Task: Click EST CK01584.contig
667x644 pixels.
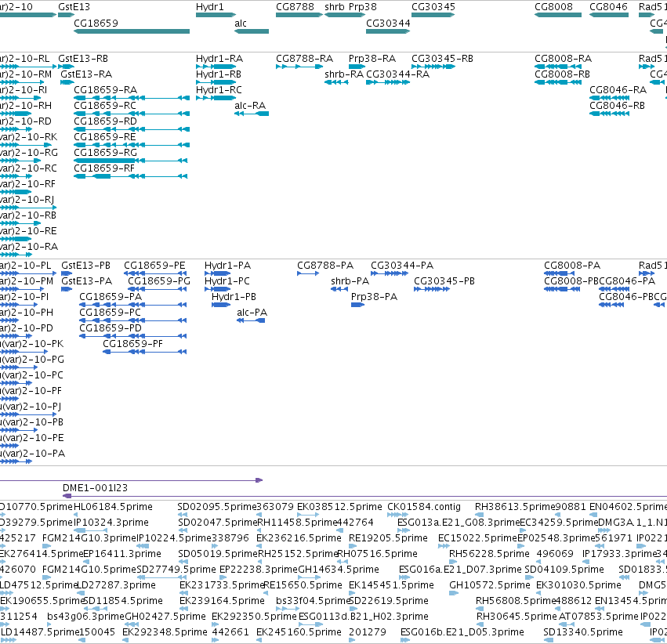Action: [424, 507]
